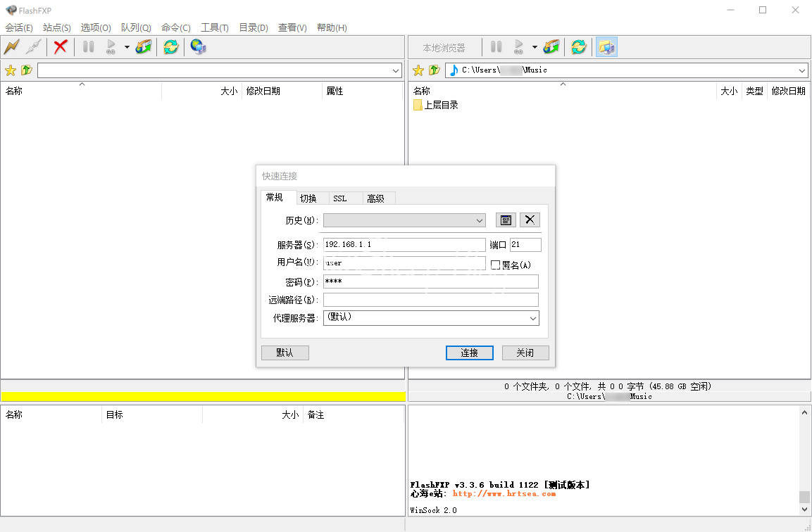Click the left pane transfer queue GO icon

coord(111,47)
